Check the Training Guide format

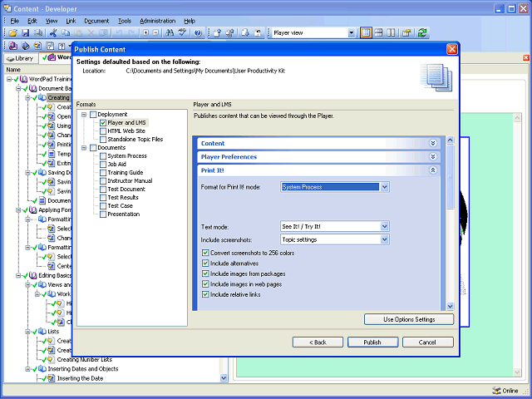[103, 173]
